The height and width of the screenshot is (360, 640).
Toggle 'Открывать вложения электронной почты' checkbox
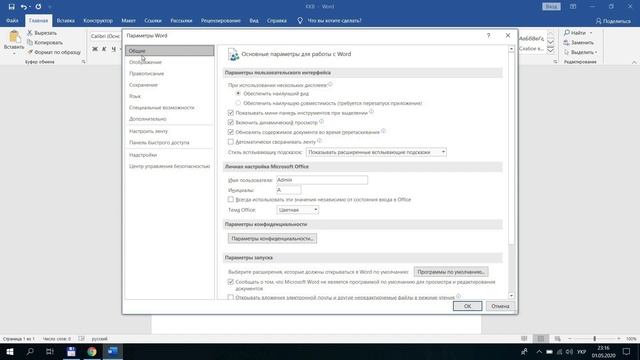click(231, 298)
